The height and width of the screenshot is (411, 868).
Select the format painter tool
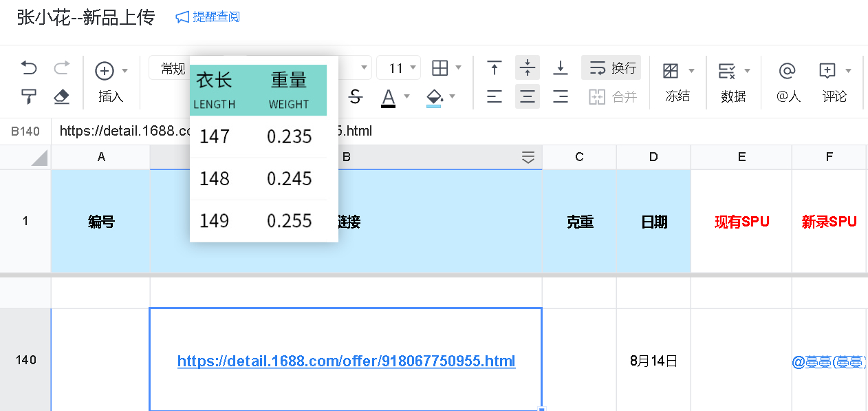point(29,96)
